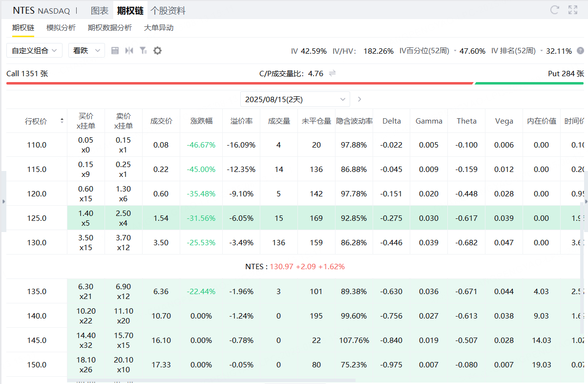Open the filter list icon
The height and width of the screenshot is (384, 588).
[x=143, y=50]
